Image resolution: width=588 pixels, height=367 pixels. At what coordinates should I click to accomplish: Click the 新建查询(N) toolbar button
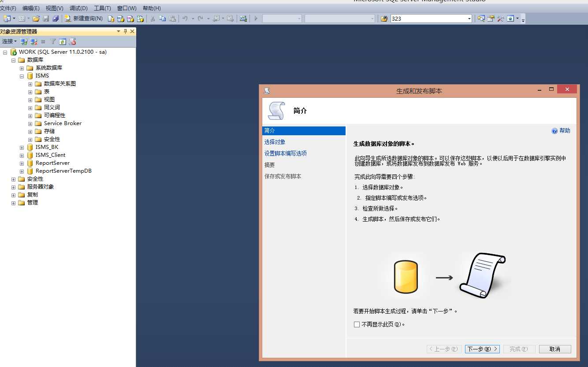tap(84, 19)
